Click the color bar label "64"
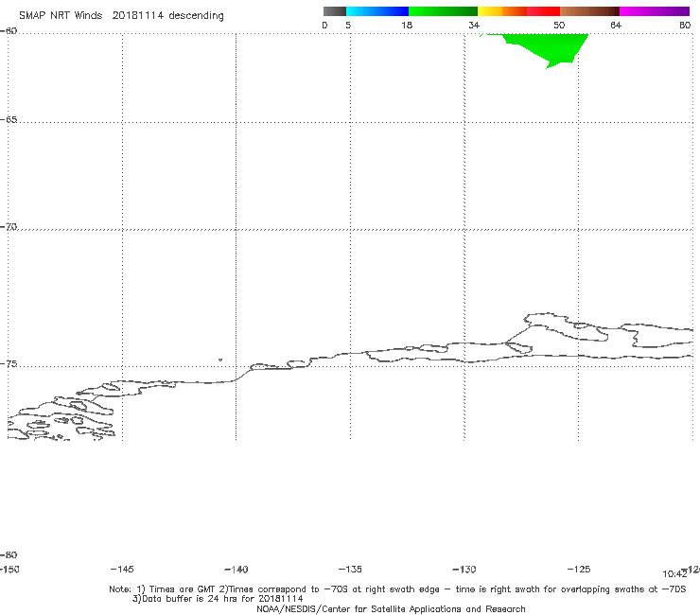700x615 pixels. pos(616,25)
